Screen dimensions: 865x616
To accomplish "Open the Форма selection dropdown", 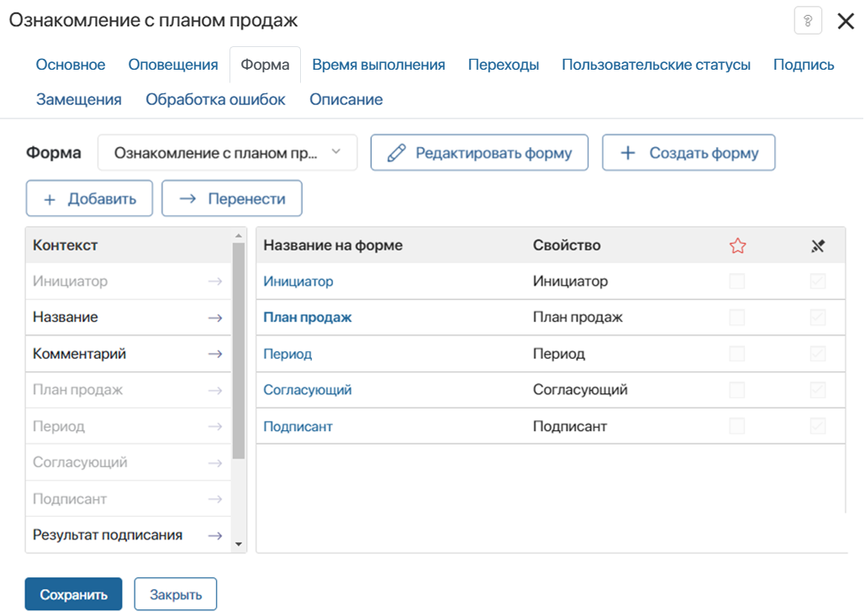I will pyautogui.click(x=227, y=153).
